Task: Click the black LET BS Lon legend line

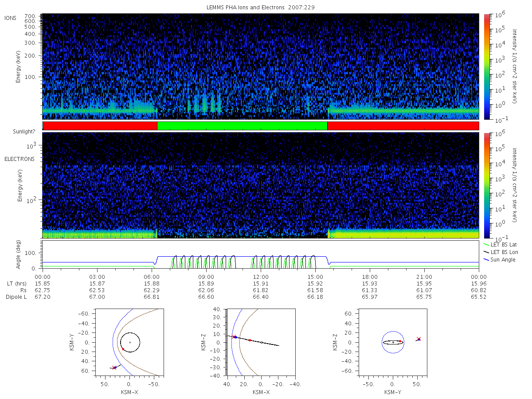Action: tap(486, 252)
